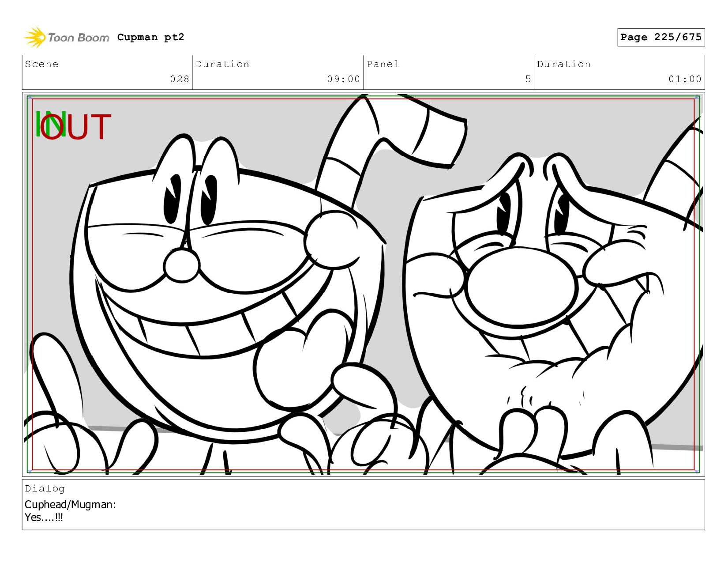The width and height of the screenshot is (728, 563).
Task: Select the panel number "5"
Action: [528, 79]
